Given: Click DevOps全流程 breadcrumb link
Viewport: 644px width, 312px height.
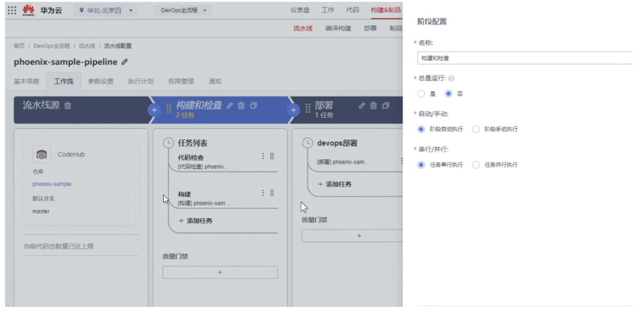Looking at the screenshot, I should (51, 46).
